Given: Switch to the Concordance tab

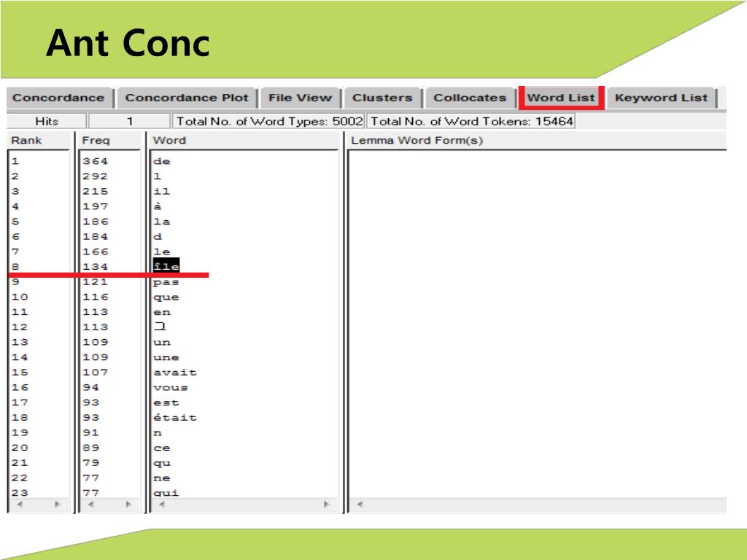Looking at the screenshot, I should coord(58,98).
